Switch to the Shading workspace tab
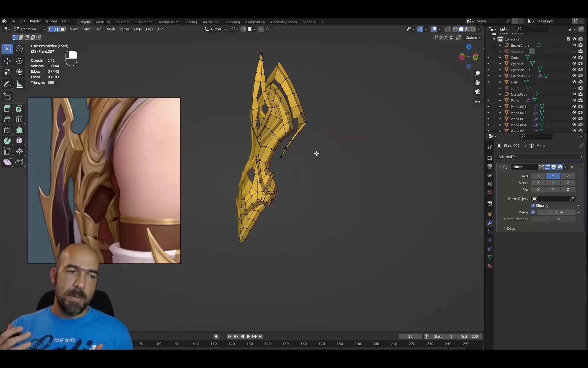This screenshot has width=588, height=368. pyautogui.click(x=190, y=22)
